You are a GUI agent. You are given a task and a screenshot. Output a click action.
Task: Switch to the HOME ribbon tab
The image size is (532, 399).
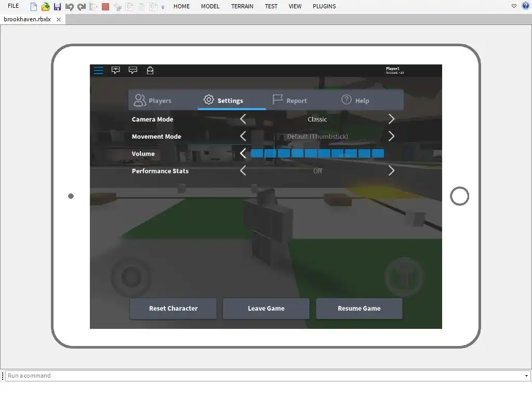pos(181,6)
